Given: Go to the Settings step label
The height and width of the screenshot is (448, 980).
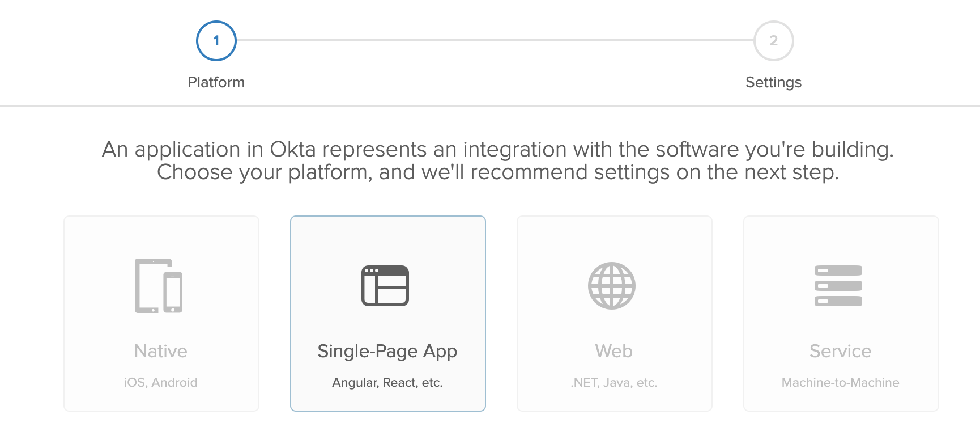Looking at the screenshot, I should 774,82.
